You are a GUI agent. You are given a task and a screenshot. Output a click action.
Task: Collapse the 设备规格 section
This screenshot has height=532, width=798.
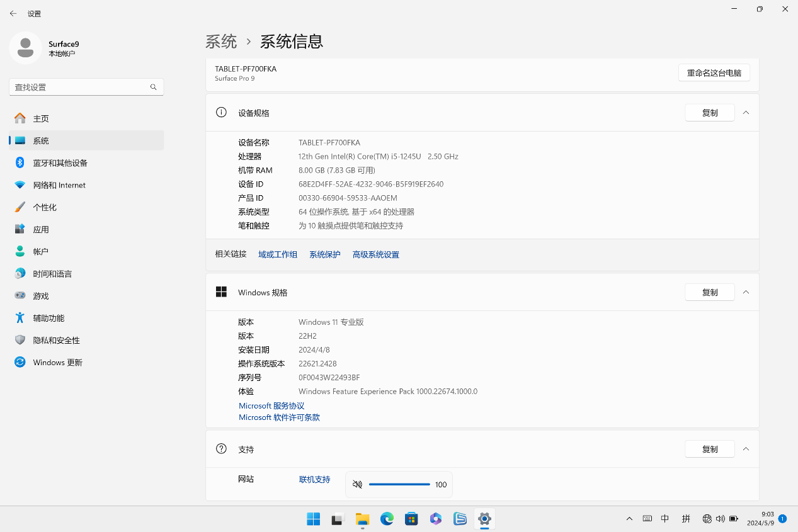[746, 113]
